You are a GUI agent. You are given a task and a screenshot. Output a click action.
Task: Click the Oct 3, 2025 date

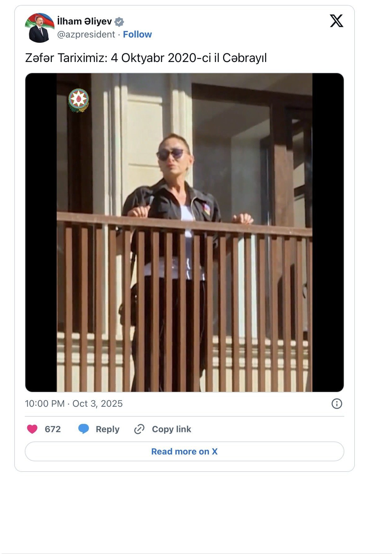pos(98,404)
